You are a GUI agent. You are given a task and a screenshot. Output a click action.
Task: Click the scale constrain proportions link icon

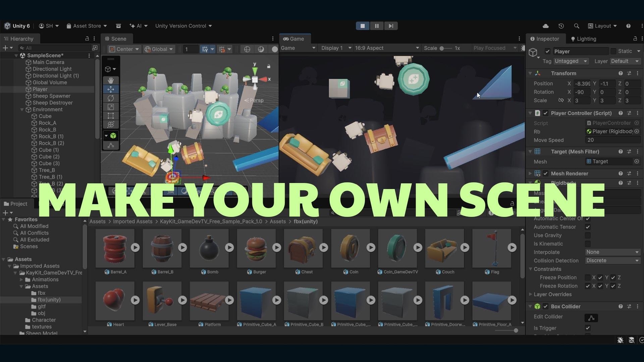(561, 100)
